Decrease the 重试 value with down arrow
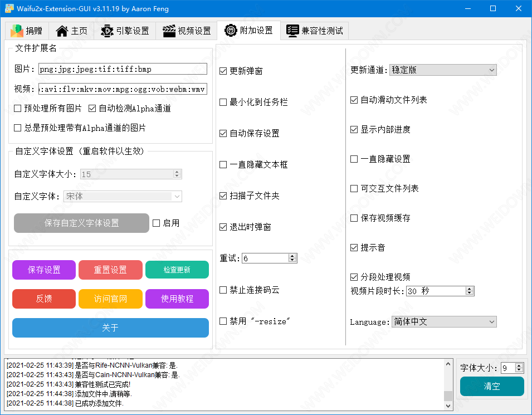The height and width of the screenshot is (415, 532). coord(292,260)
